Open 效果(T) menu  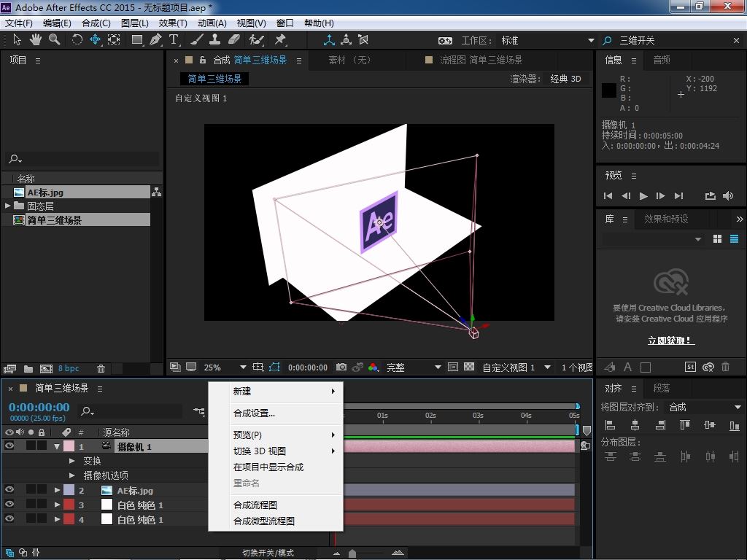pyautogui.click(x=172, y=23)
